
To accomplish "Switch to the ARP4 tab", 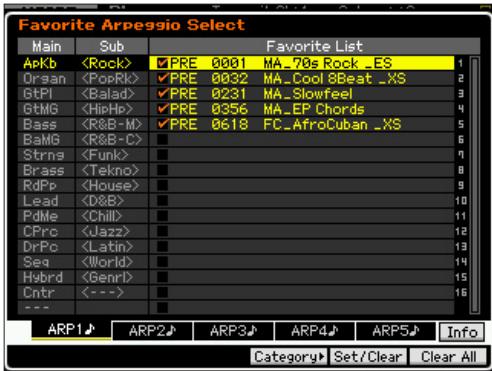I will [x=315, y=331].
